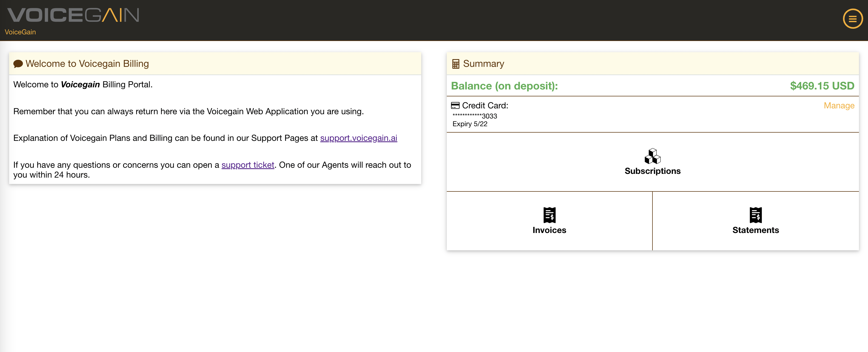
Task: Click the Balance (on deposit) label
Action: 504,86
